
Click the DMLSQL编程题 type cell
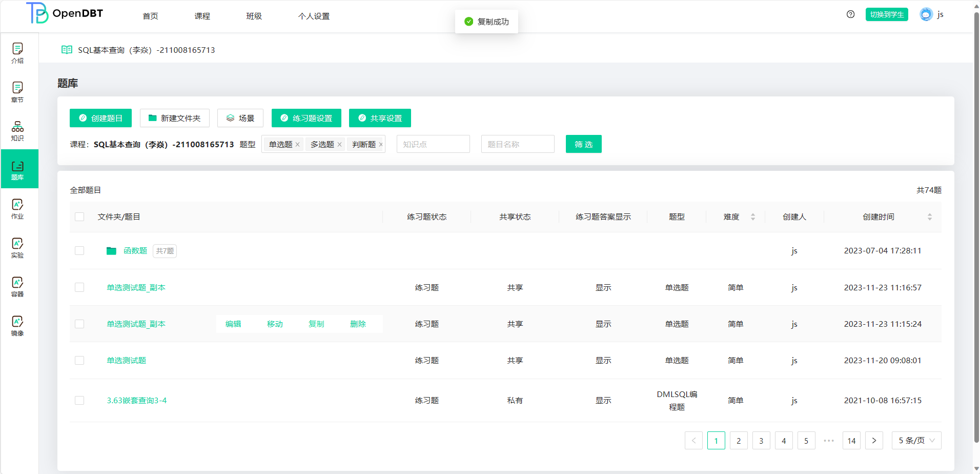tap(677, 401)
